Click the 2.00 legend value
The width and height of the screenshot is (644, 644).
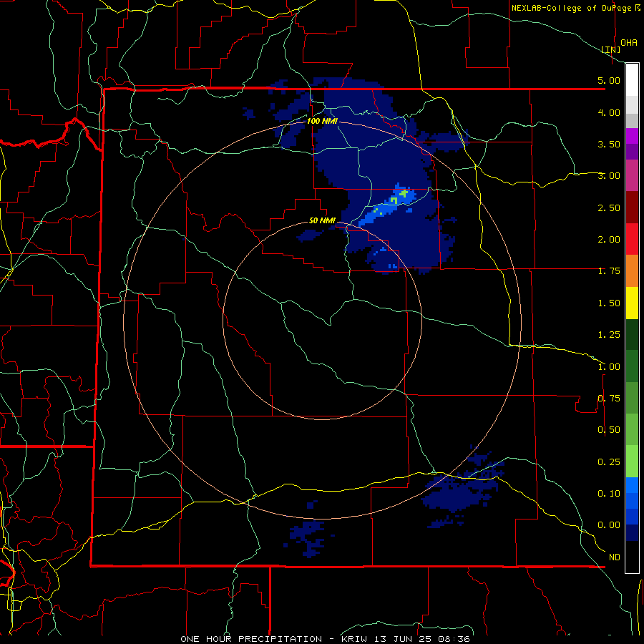609,240
